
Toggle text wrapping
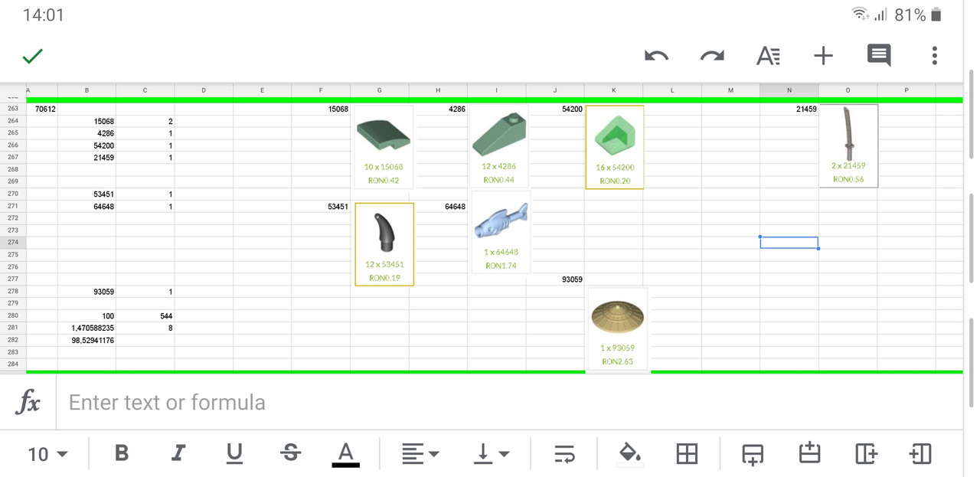click(564, 454)
